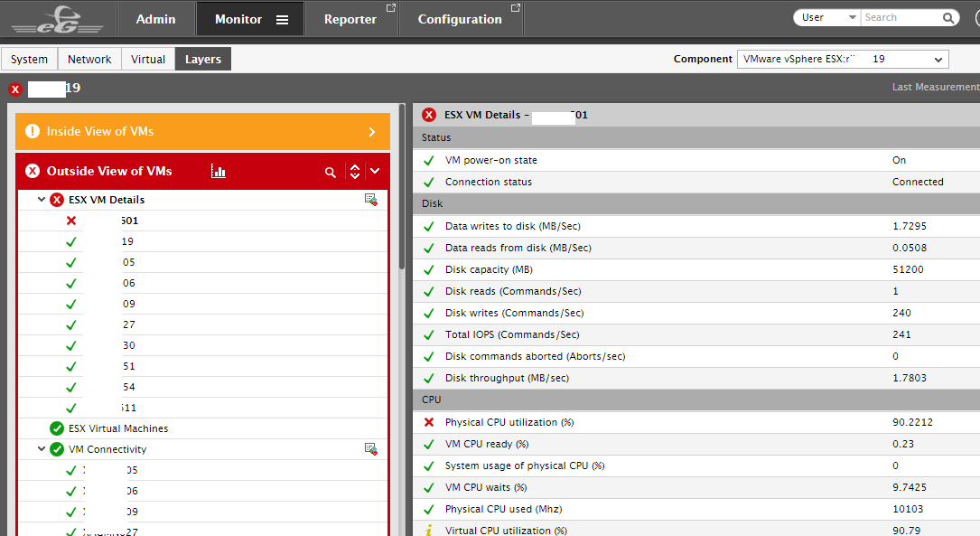
Task: Click VM CPU waits (%) measure
Action: [486, 487]
